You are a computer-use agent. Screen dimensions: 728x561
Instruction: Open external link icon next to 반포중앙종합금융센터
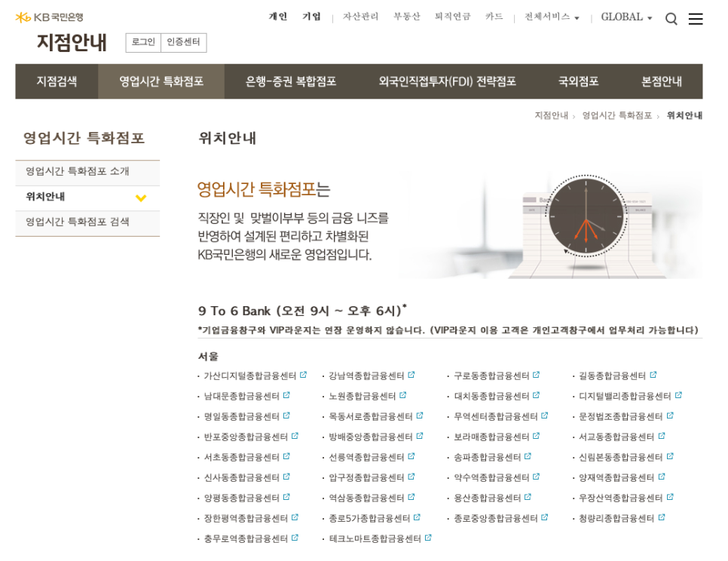click(x=295, y=436)
